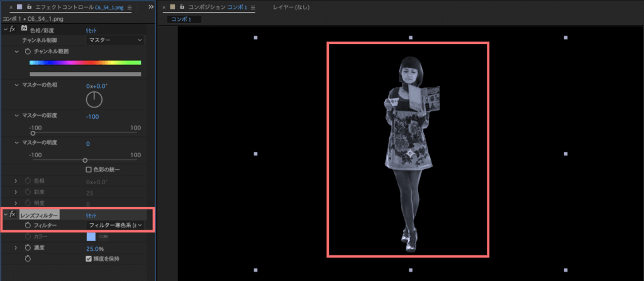Toggle lock icon on Composition panel
This screenshot has width=644, height=281.
point(182,7)
